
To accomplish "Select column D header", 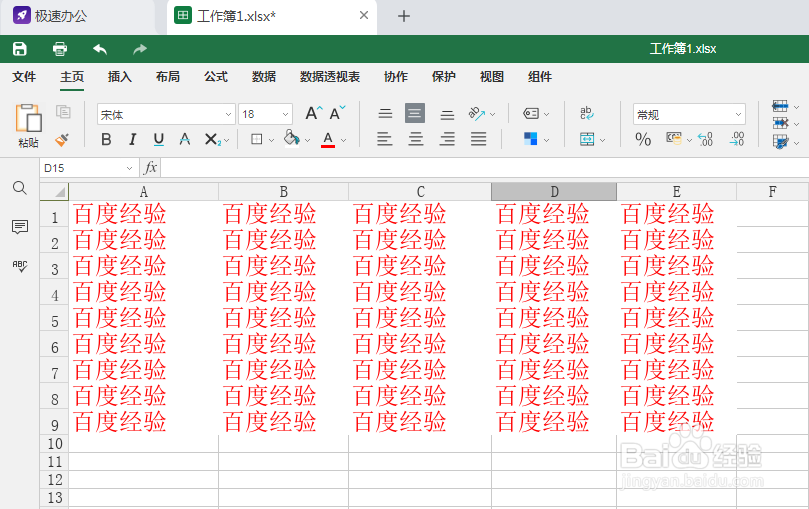I will coord(554,192).
